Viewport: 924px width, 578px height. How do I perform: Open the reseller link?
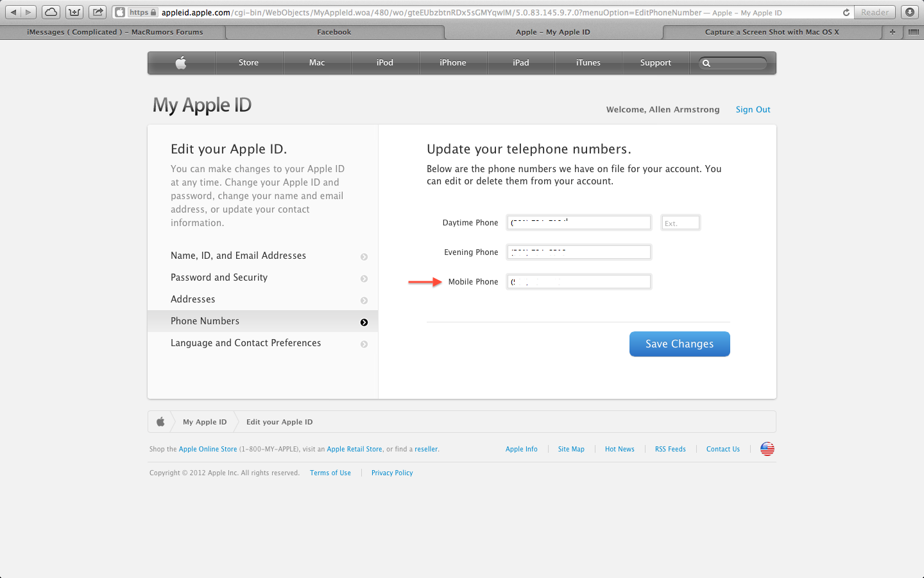click(426, 449)
